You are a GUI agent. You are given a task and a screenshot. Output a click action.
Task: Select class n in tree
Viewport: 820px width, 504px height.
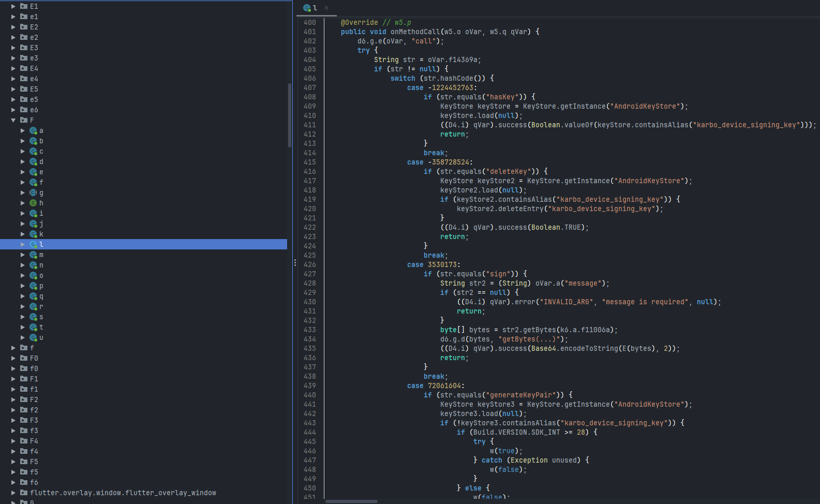[41, 265]
